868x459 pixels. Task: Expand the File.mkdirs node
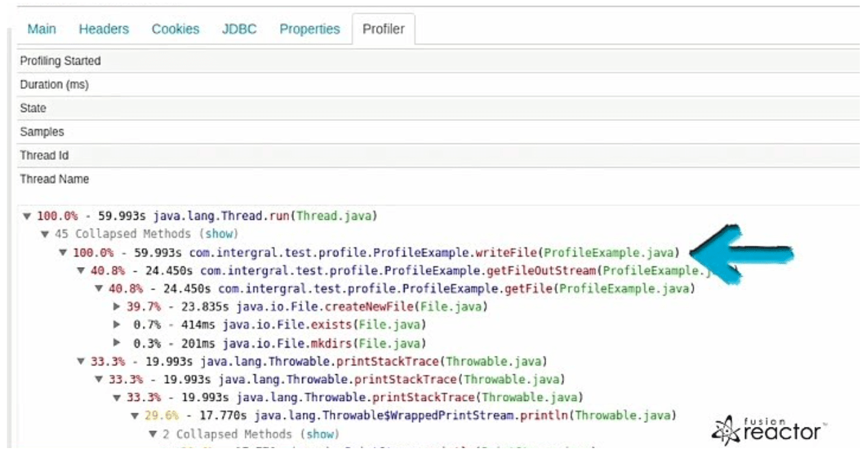pyautogui.click(x=117, y=344)
